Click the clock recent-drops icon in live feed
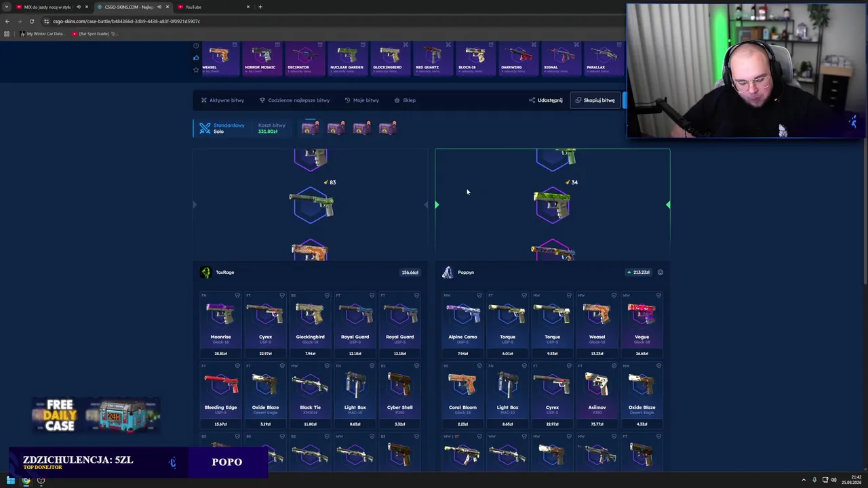 click(196, 46)
